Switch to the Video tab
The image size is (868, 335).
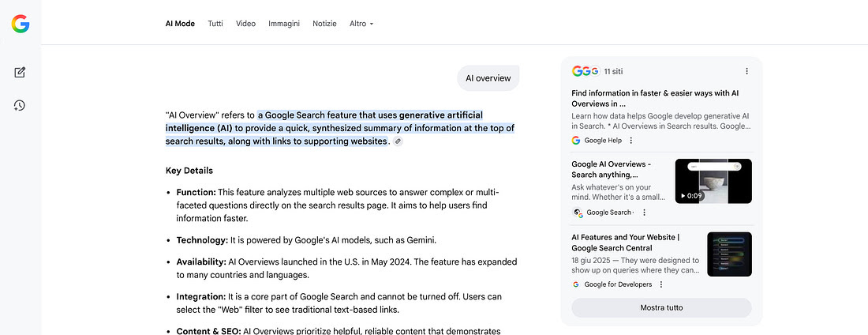[245, 24]
